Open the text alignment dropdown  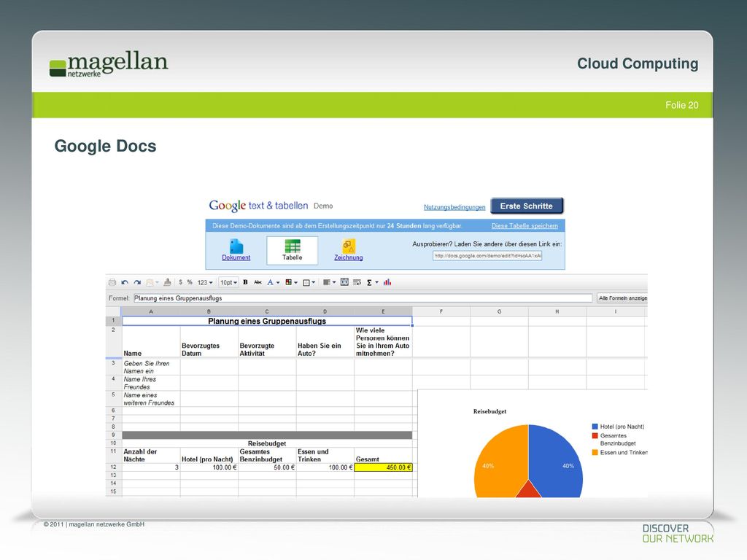point(329,282)
